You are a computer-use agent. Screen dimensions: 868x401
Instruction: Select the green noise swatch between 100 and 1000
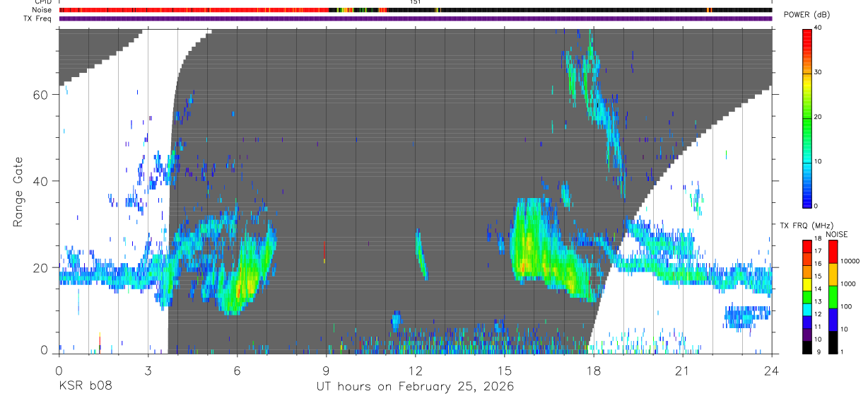(832, 297)
